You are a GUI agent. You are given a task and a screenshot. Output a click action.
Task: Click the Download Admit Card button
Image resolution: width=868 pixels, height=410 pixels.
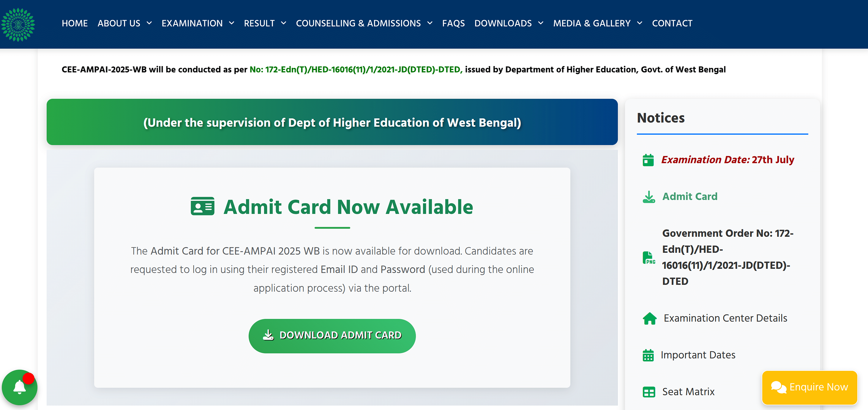(332, 336)
